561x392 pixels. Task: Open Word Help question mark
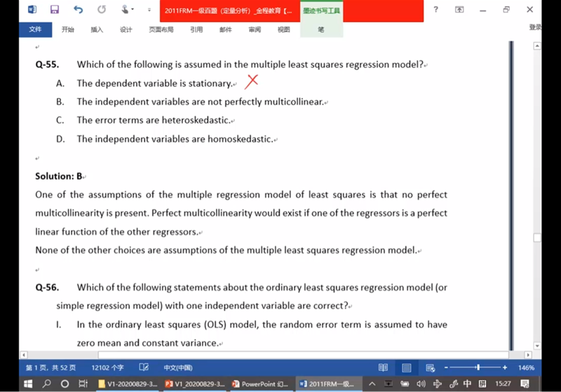click(435, 10)
